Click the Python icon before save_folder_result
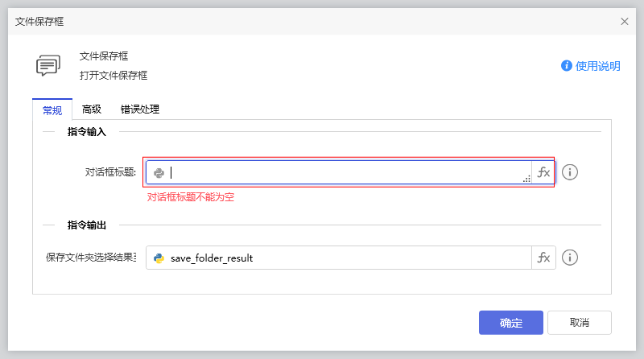Screen dimensions: 644x359 click(x=159, y=258)
